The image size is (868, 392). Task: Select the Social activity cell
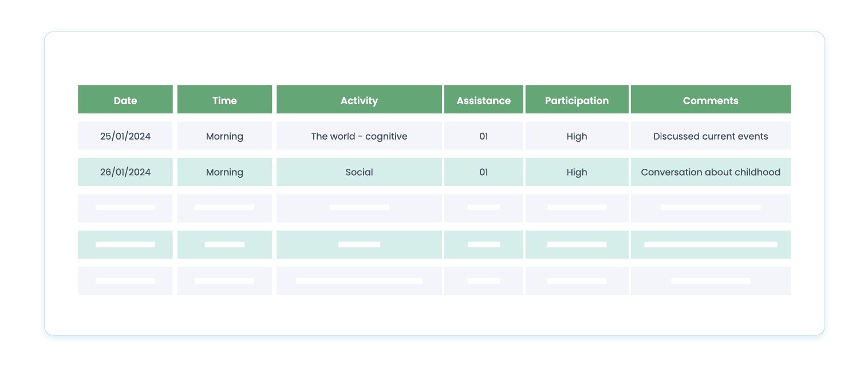359,172
